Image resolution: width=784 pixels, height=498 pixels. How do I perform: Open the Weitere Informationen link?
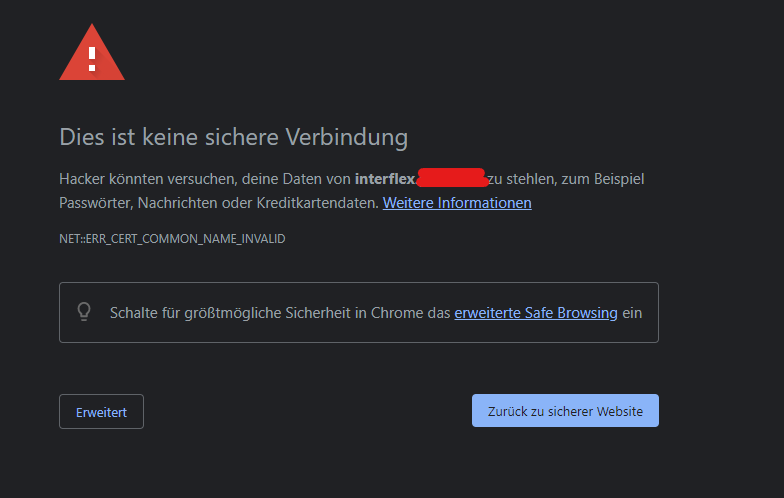457,203
